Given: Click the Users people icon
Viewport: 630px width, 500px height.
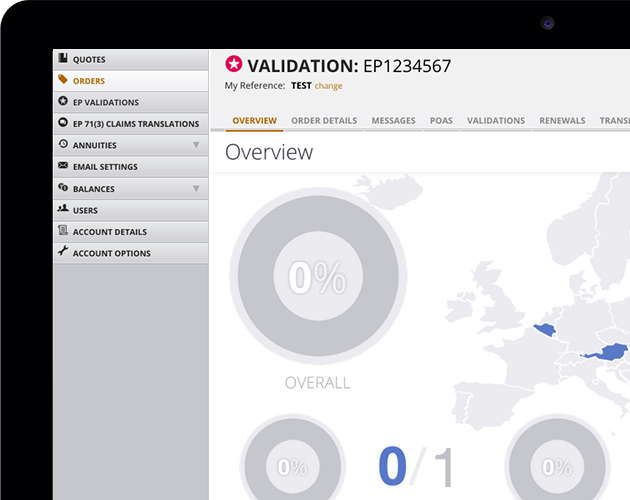Looking at the screenshot, I should coord(64,210).
